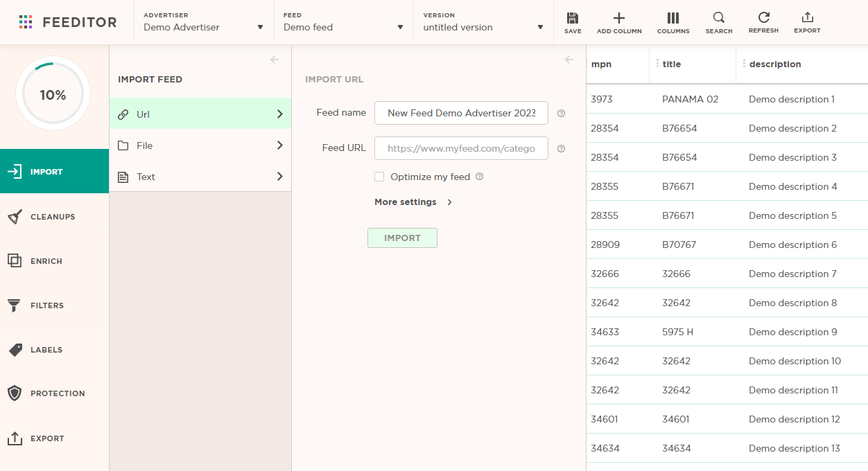The height and width of the screenshot is (471, 868).
Task: Click the 5975 H title cell
Action: (x=678, y=332)
